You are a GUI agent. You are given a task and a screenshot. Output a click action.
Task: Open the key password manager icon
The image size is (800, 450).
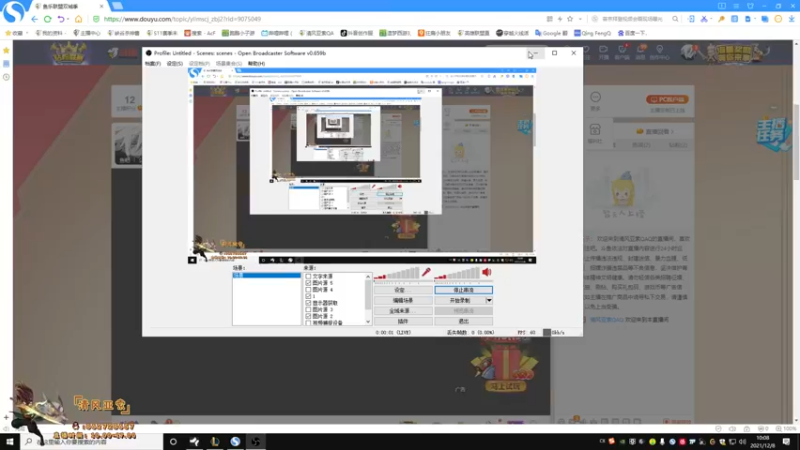coord(721,19)
